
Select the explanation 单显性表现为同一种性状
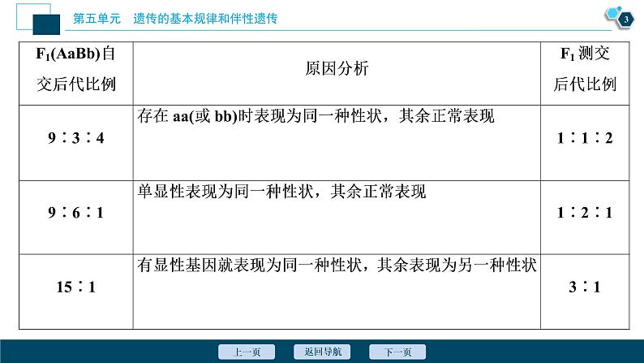tap(281, 192)
